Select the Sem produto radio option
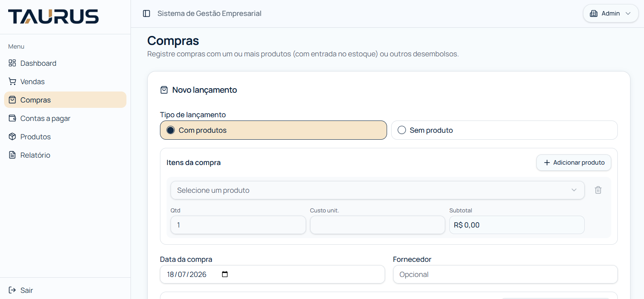Viewport: 644px width, 299px height. tap(504, 130)
